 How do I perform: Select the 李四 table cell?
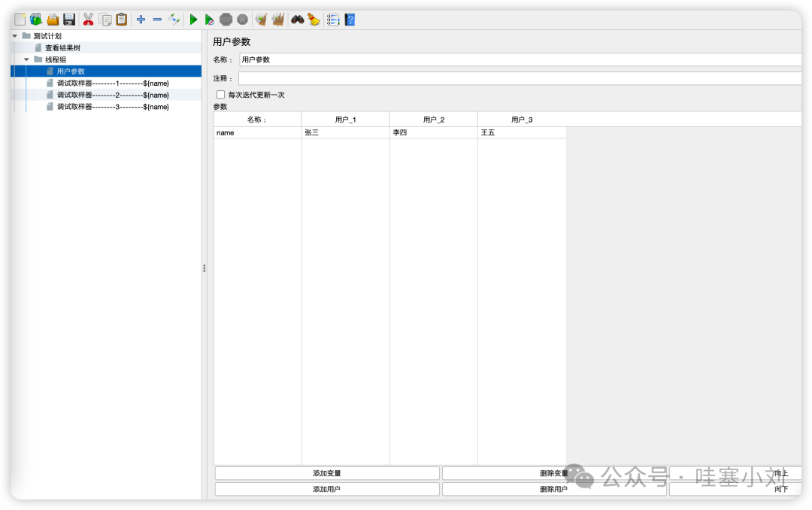pos(434,132)
